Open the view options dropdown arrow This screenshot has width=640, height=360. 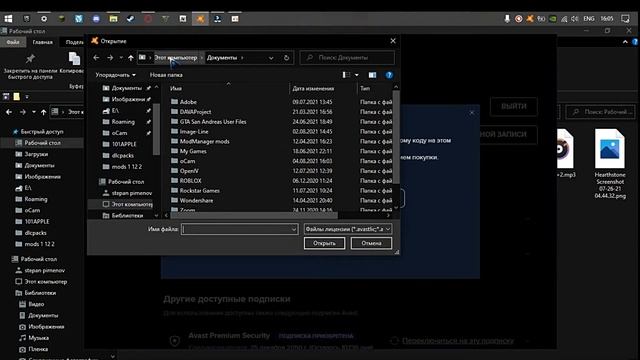pyautogui.click(x=357, y=75)
